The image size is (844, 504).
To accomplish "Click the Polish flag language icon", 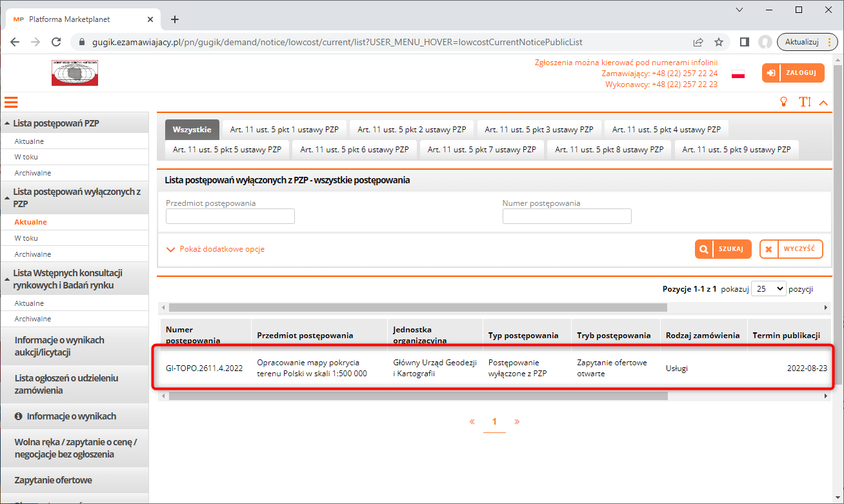I will (738, 74).
